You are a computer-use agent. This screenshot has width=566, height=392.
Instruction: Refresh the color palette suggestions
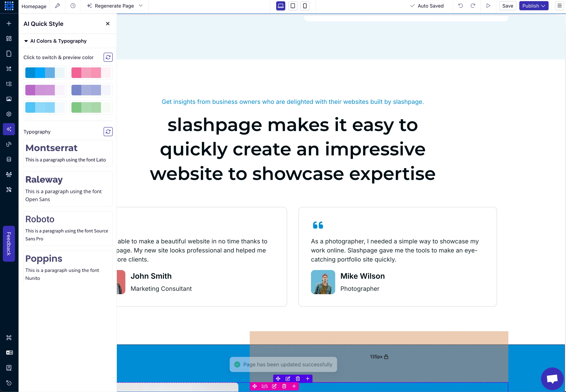pos(108,57)
